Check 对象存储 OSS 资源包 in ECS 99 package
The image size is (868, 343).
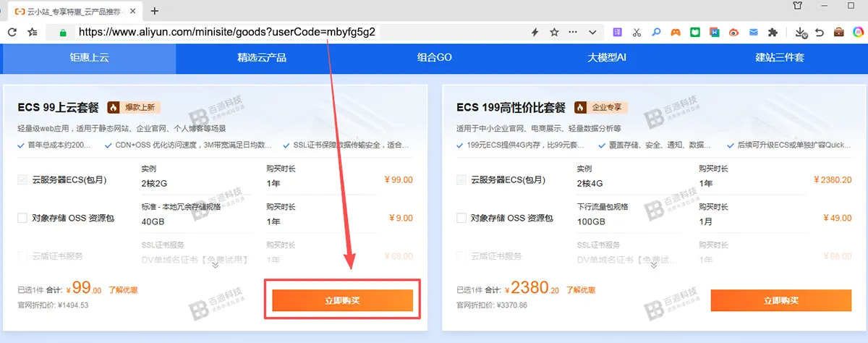tap(22, 218)
